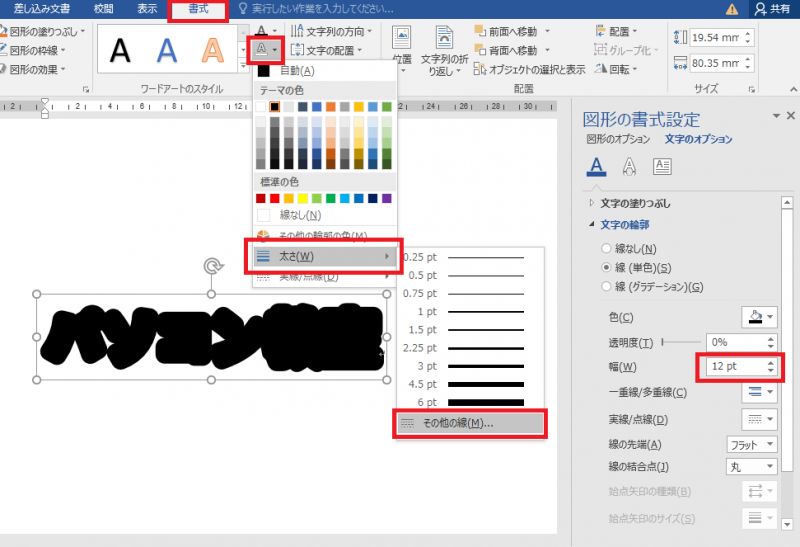Open Weight (太さ) submenu
The image size is (800, 547).
click(324, 256)
